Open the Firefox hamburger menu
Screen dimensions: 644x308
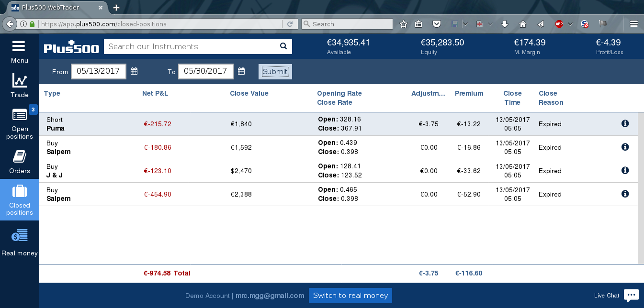coord(634,24)
